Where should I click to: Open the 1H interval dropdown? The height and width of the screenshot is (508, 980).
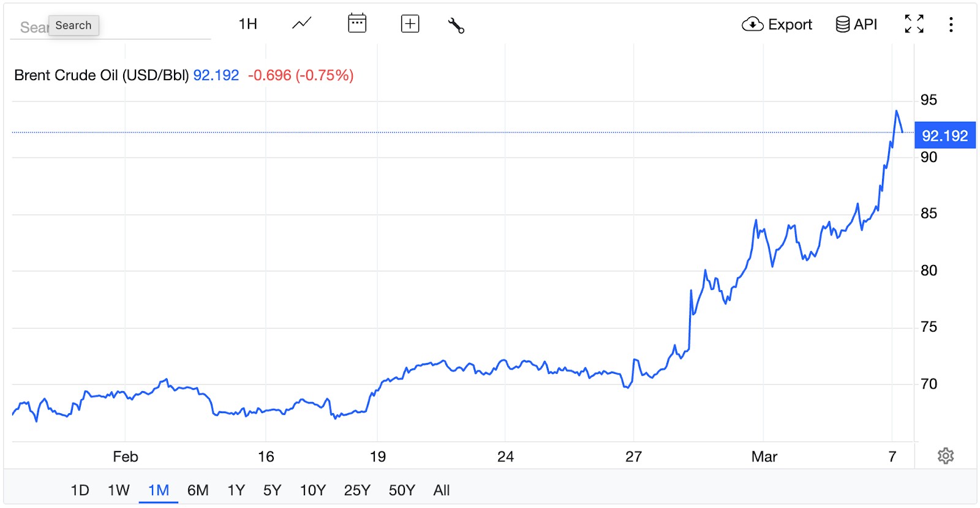247,24
